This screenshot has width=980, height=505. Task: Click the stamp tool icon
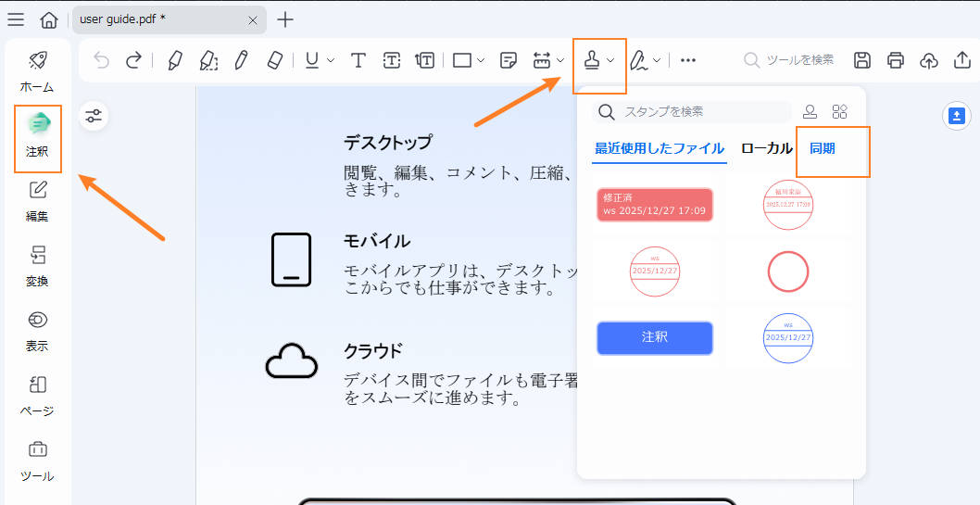click(592, 60)
